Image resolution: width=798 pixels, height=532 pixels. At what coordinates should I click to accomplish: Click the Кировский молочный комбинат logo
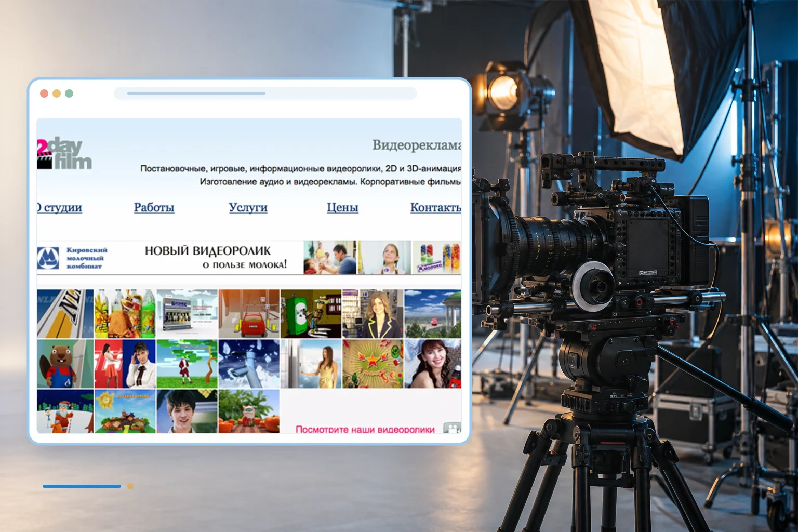click(x=72, y=258)
